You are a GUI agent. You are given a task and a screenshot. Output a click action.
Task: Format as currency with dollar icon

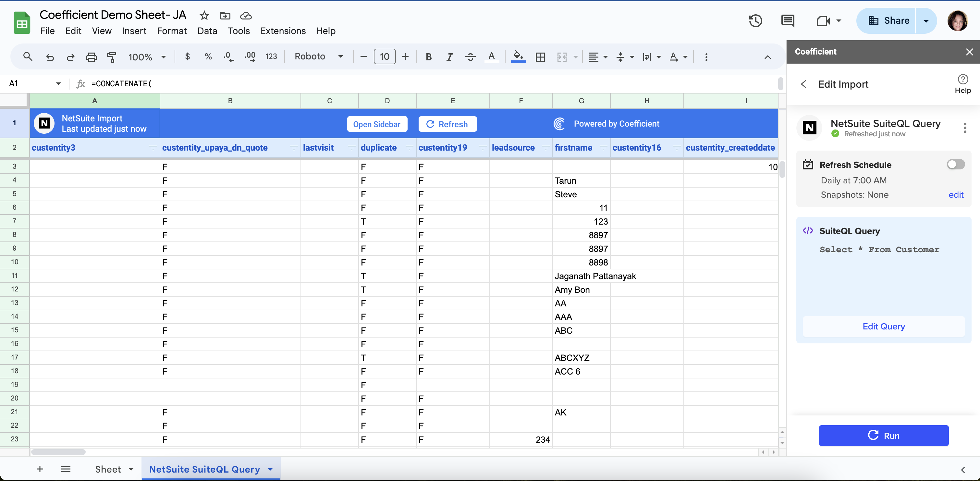(x=187, y=57)
